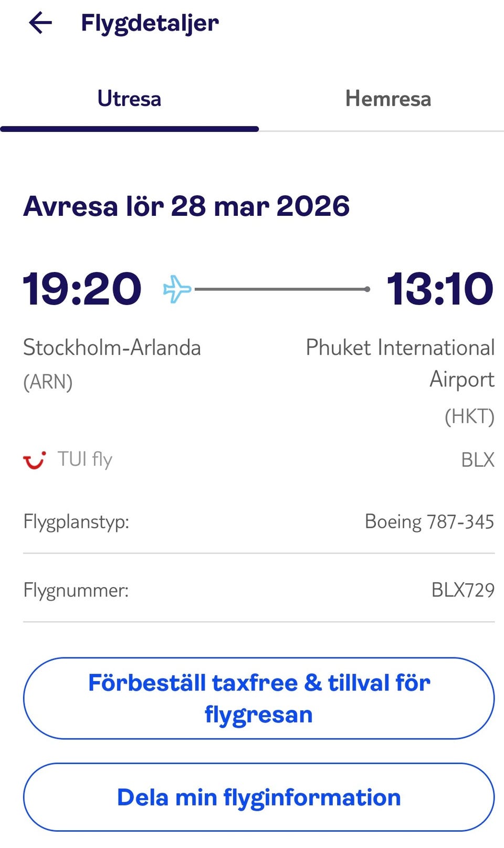Switch to the Hemresa tab
Image resolution: width=504 pixels, height=848 pixels.
coord(388,99)
